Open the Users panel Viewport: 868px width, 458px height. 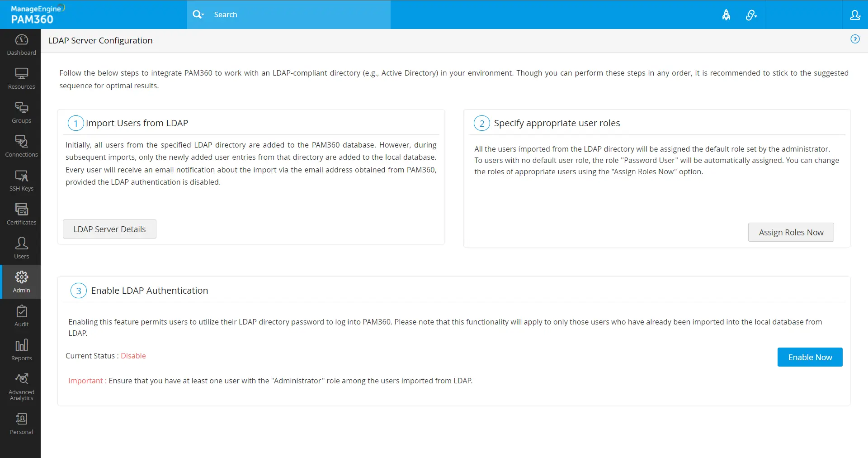(21, 248)
